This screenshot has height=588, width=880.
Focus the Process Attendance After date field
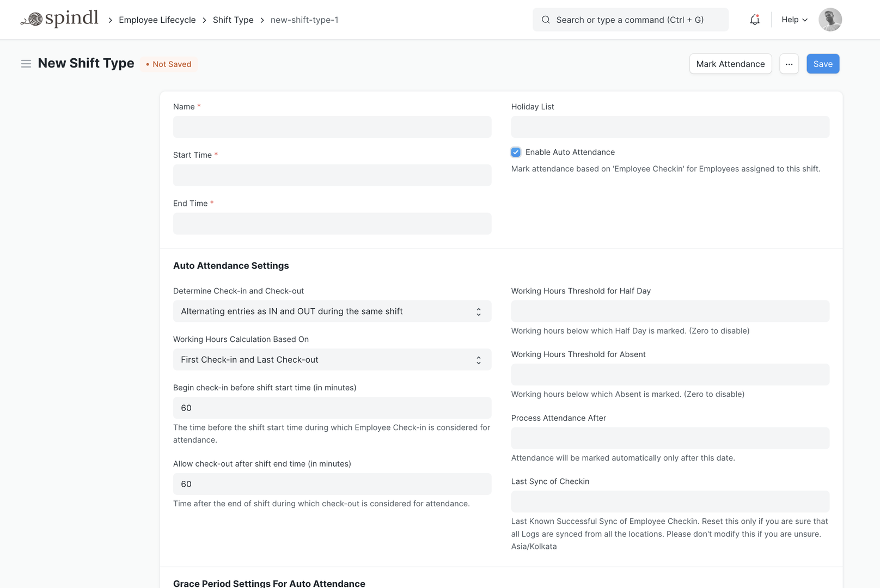point(670,438)
